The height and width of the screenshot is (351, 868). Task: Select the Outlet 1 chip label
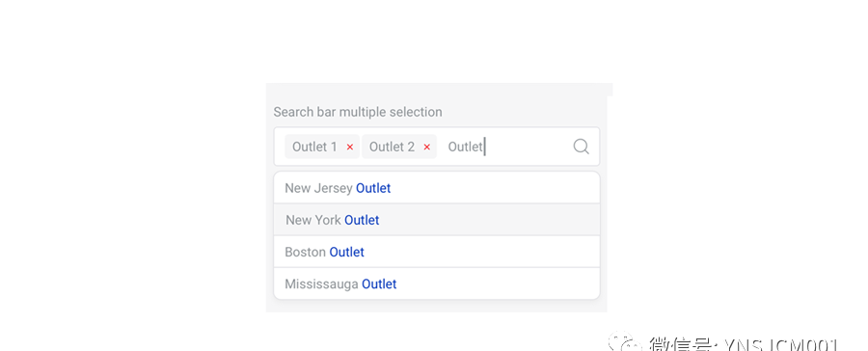point(314,147)
